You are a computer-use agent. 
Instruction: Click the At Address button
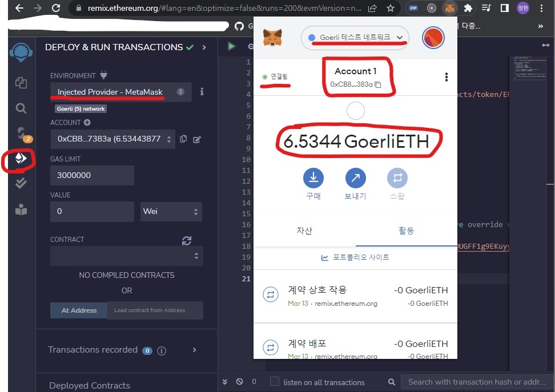(x=79, y=310)
